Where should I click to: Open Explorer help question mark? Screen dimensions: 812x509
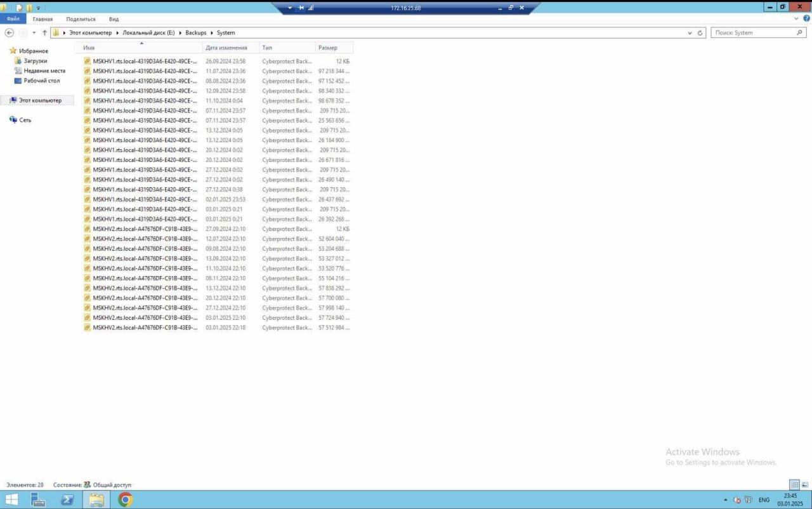(806, 19)
